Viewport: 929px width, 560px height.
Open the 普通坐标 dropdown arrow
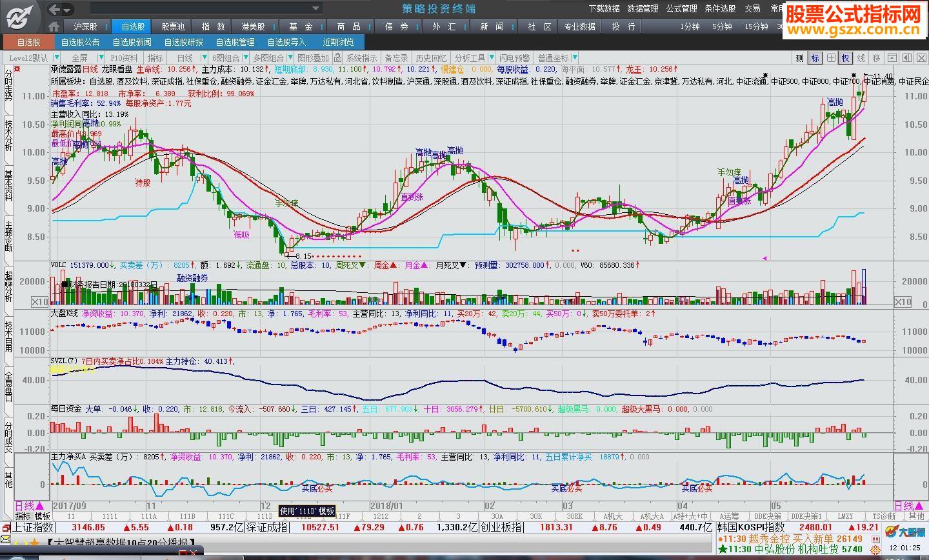[x=574, y=58]
